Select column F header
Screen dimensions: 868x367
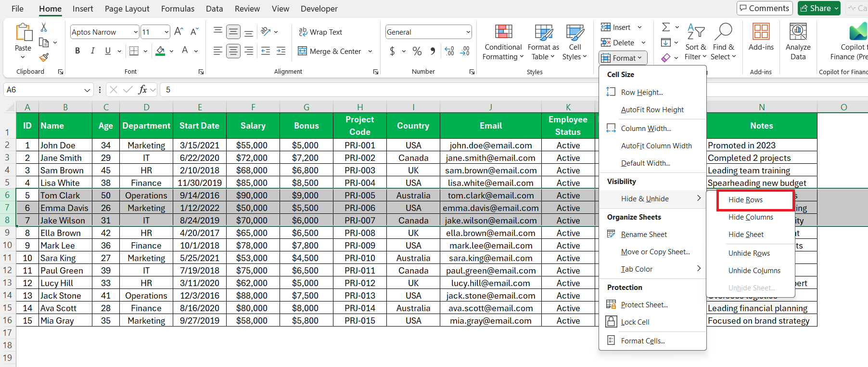(x=253, y=107)
